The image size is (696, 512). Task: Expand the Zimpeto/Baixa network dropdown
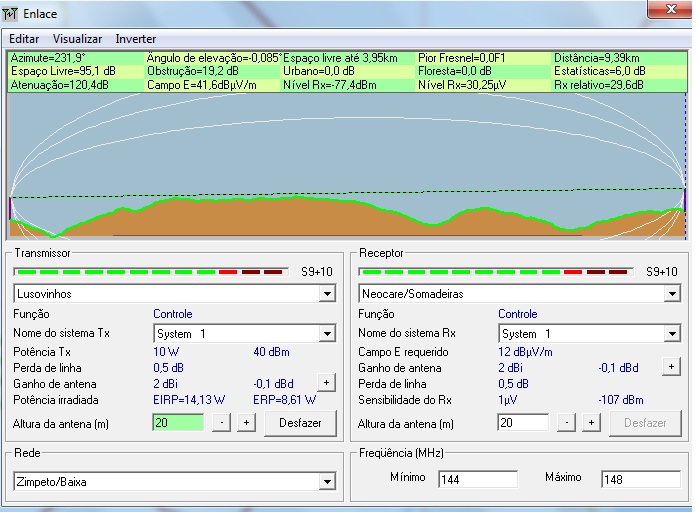click(x=326, y=482)
